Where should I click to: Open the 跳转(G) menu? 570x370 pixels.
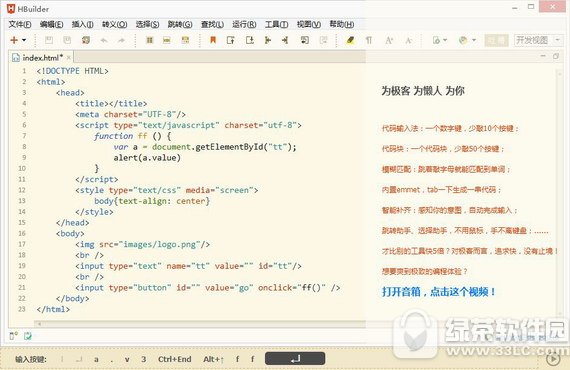(x=180, y=24)
